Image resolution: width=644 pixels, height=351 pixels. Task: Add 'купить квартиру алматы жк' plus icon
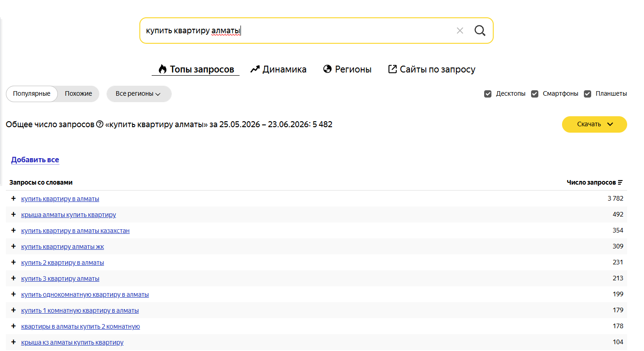tap(13, 247)
